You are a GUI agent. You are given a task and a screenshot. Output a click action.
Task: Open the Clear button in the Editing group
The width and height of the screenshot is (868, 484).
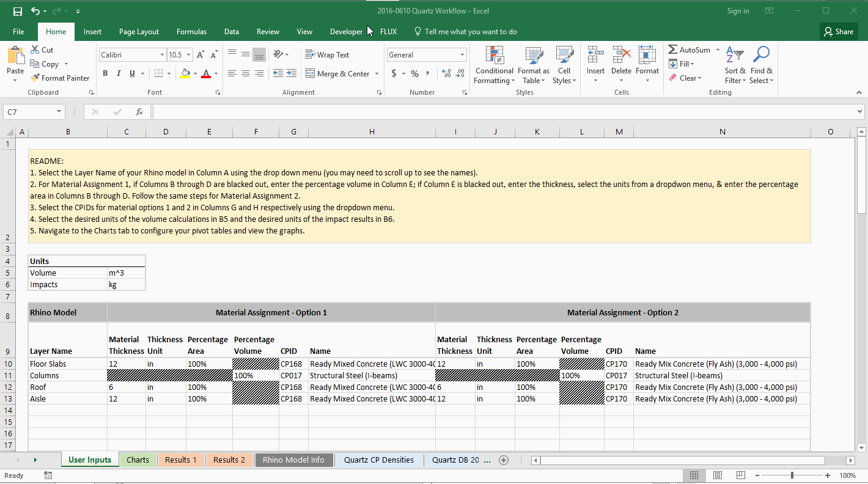[685, 78]
